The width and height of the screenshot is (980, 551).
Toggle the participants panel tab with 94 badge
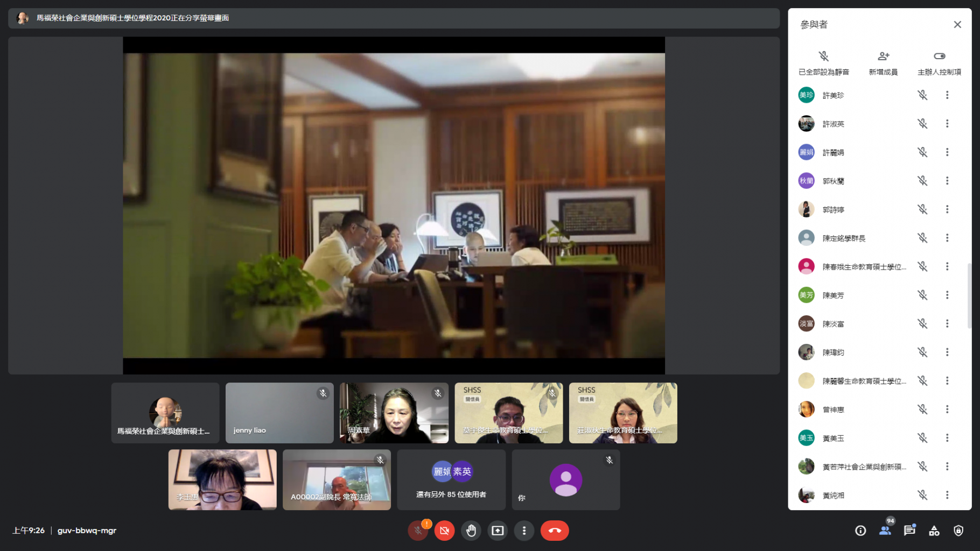[885, 531]
